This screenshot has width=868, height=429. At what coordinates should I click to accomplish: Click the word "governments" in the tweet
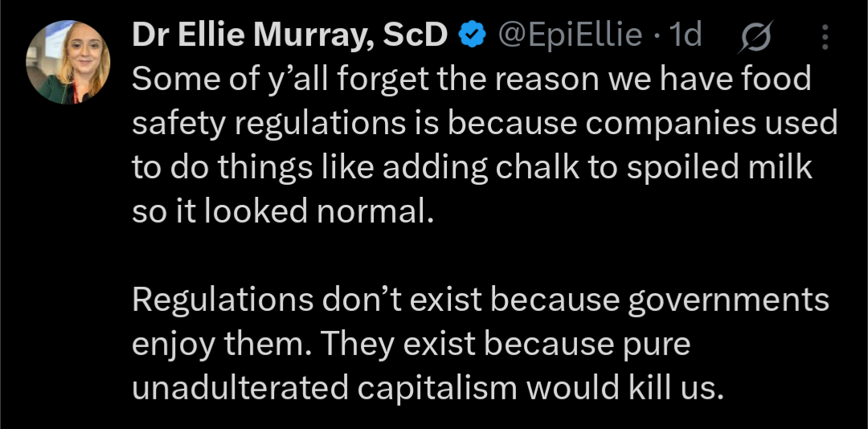726,300
